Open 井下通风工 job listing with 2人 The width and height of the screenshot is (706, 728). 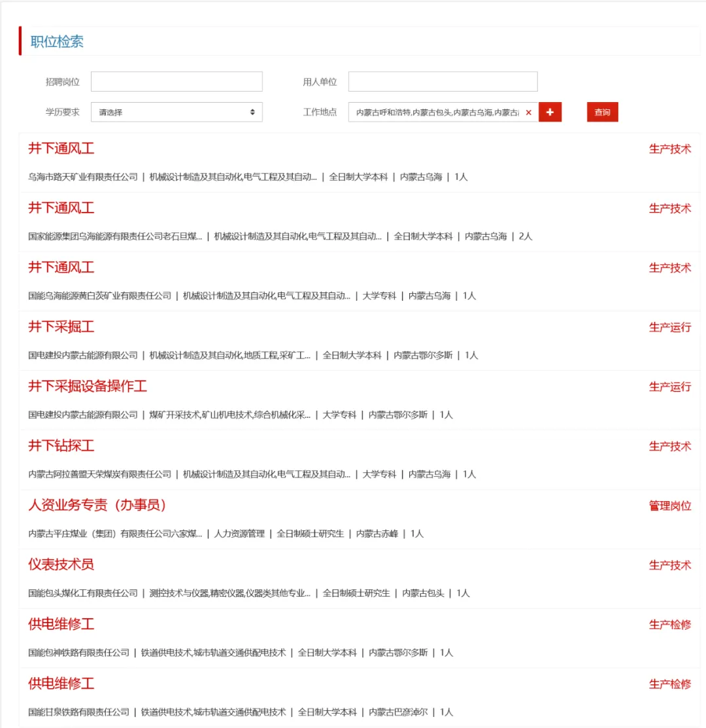click(x=61, y=208)
